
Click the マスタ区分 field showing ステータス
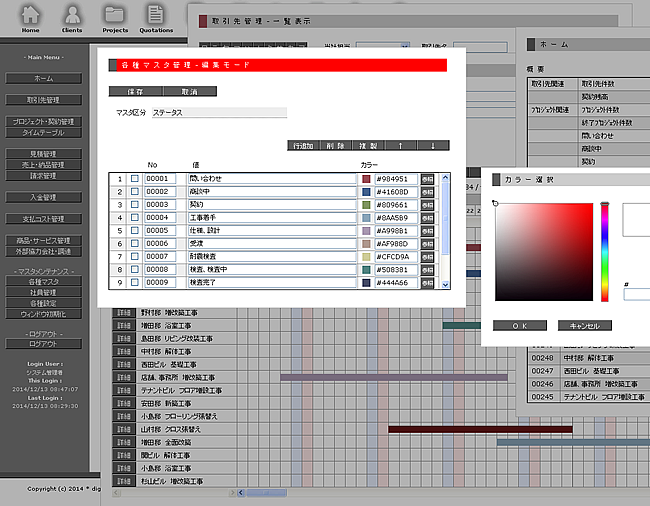[219, 112]
